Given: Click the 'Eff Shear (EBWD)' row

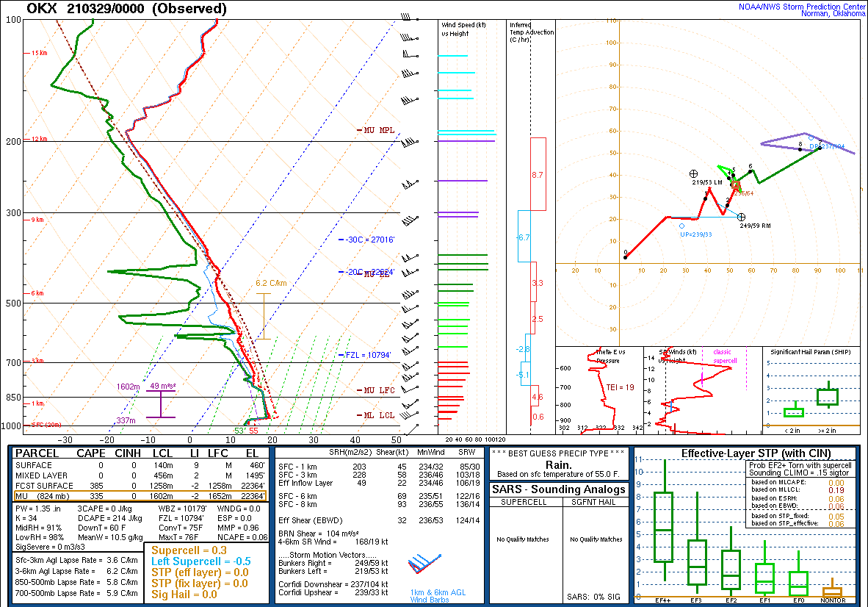Looking at the screenshot, I should pos(379,520).
